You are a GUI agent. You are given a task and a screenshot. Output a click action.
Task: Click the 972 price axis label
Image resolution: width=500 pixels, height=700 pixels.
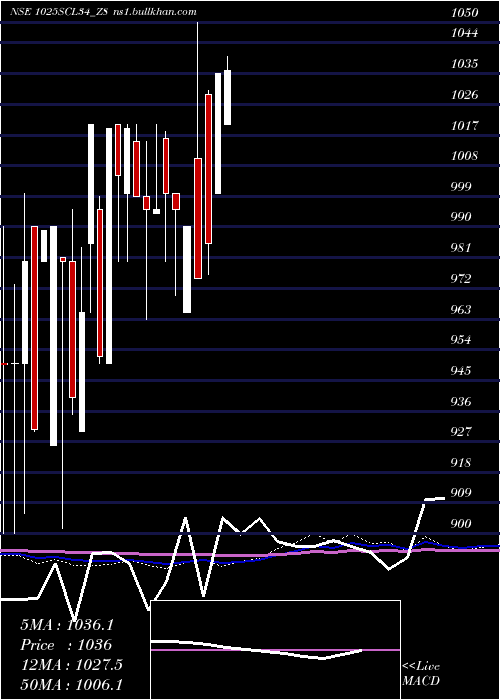point(461,279)
